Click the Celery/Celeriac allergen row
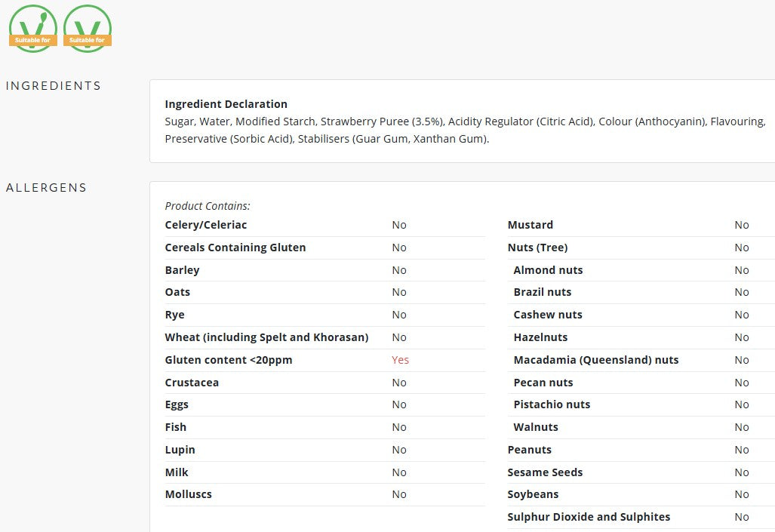775x532 pixels. [324, 225]
